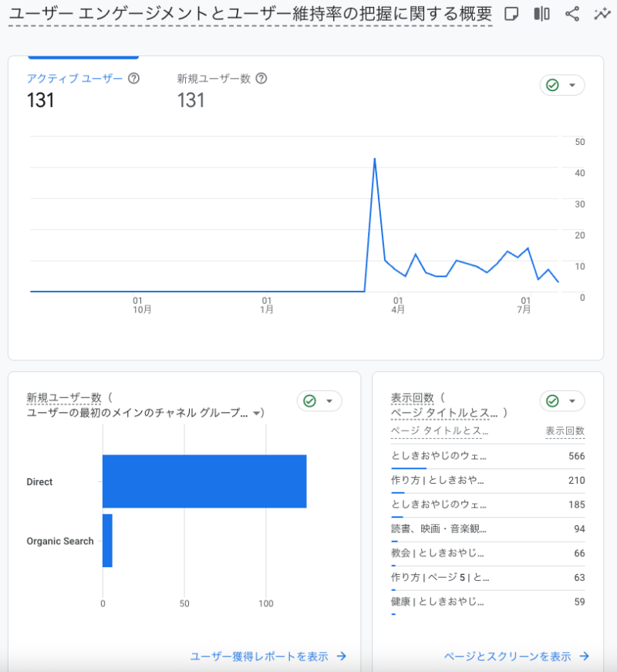Select row with 566 views
617x672 pixels.
[487, 456]
